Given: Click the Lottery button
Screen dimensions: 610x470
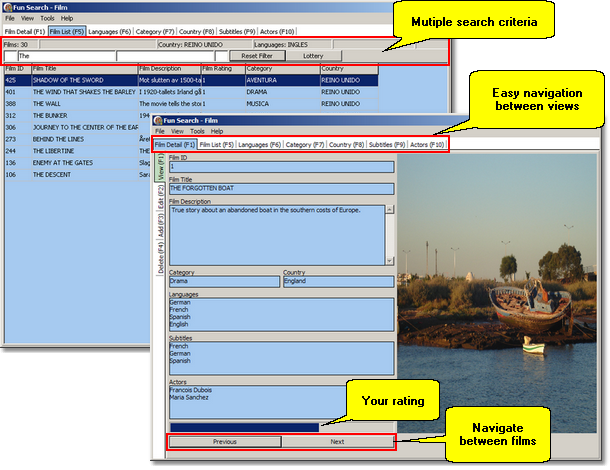Looking at the screenshot, I should 313,56.
